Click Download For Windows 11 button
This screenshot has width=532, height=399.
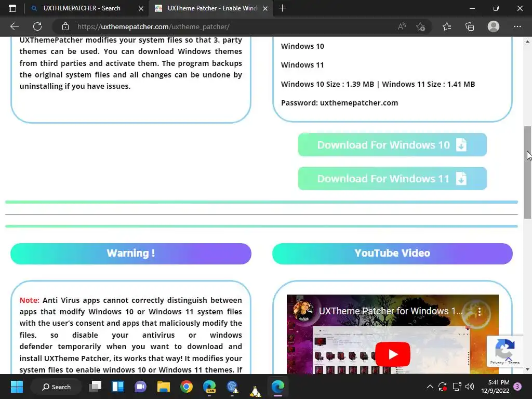click(x=392, y=179)
